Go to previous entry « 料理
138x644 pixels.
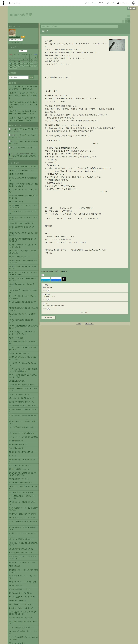(x=79, y=324)
